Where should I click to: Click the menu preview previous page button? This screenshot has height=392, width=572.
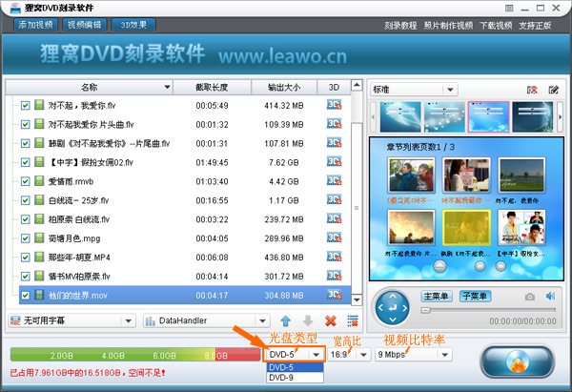pyautogui.click(x=480, y=266)
